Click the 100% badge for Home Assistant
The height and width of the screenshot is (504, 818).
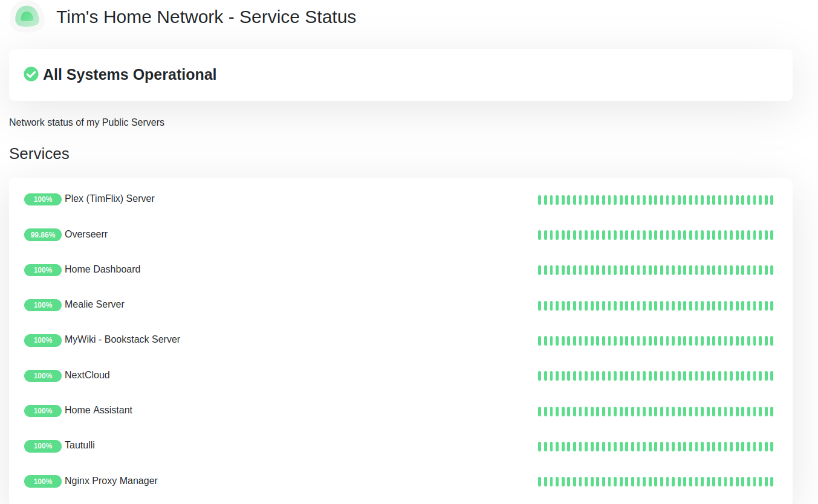[x=43, y=410]
